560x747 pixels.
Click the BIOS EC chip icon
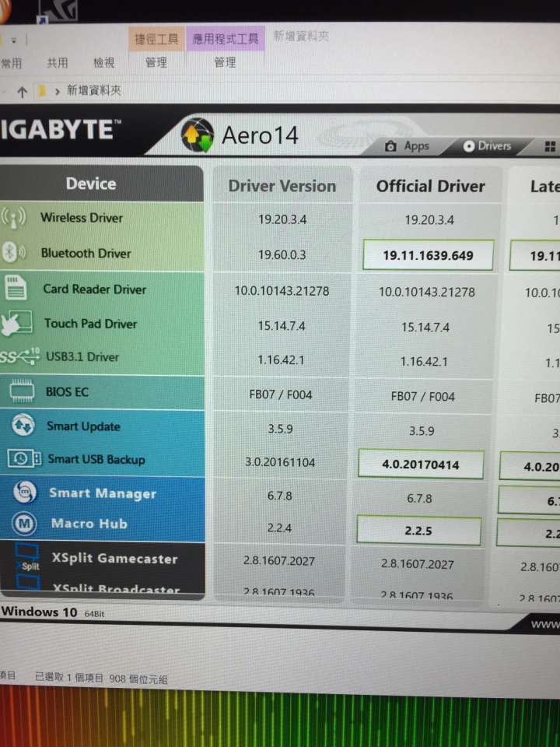pos(22,391)
